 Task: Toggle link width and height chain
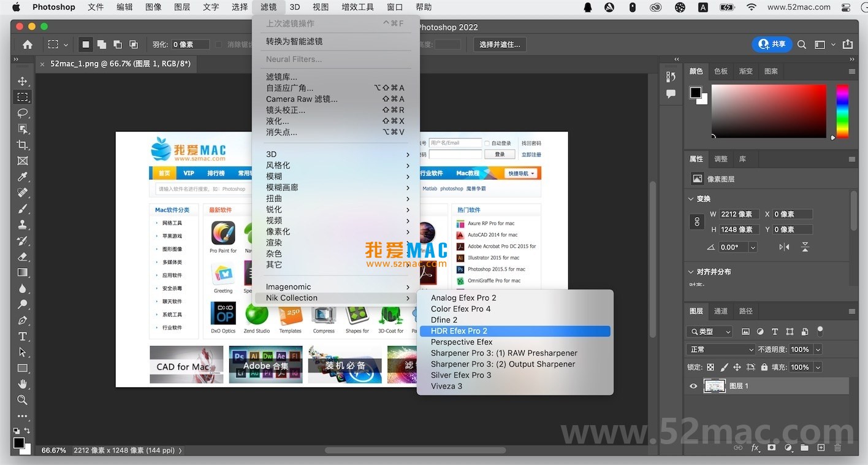[696, 221]
